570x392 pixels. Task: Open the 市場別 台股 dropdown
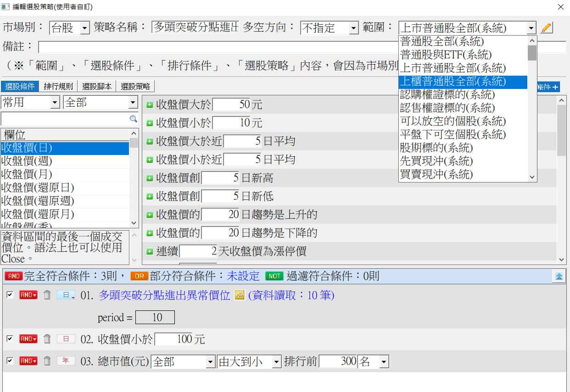84,28
